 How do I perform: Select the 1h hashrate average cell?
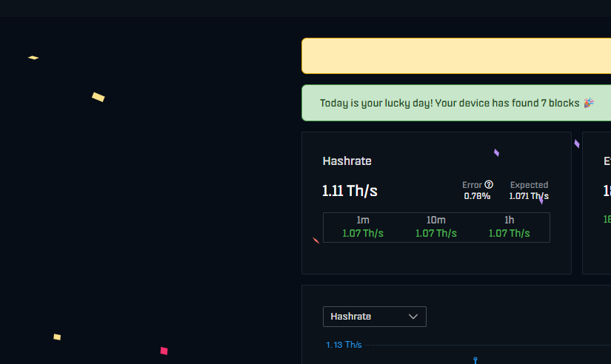coord(509,227)
